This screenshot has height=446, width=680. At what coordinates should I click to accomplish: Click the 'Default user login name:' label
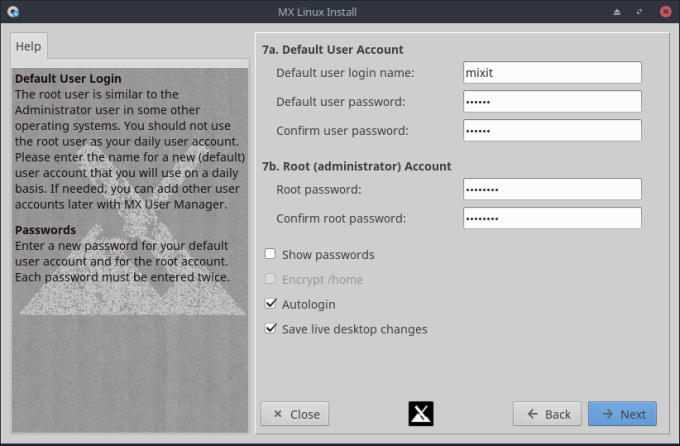pos(345,73)
